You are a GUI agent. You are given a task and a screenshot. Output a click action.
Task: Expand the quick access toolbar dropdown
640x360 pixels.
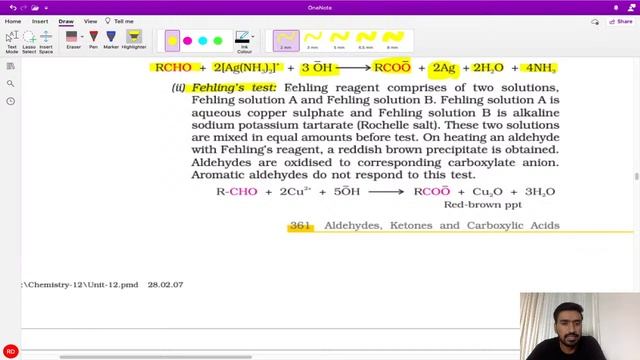click(46, 8)
